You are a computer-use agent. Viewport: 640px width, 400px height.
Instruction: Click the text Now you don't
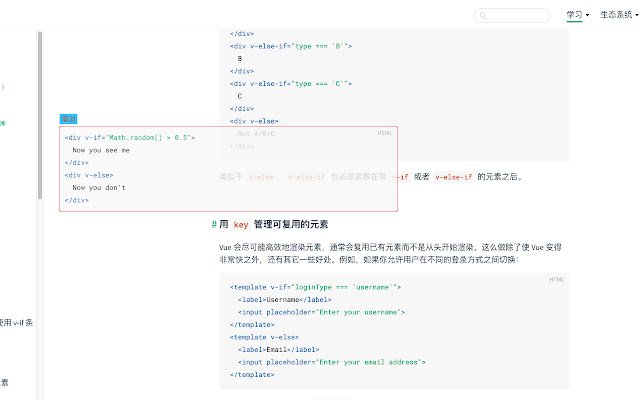pyautogui.click(x=99, y=188)
